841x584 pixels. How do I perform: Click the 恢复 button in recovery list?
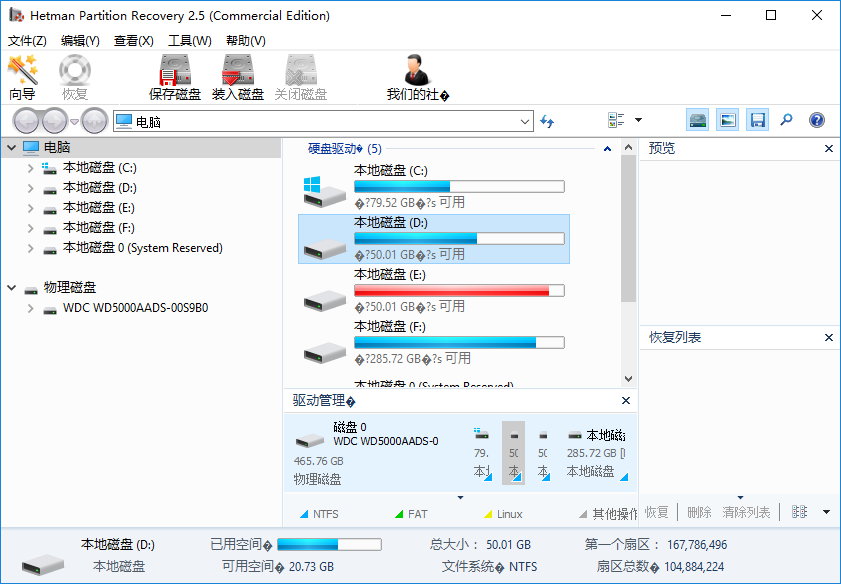(x=656, y=512)
